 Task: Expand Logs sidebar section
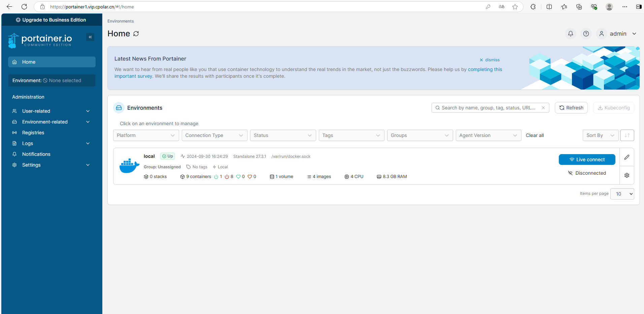tap(52, 143)
